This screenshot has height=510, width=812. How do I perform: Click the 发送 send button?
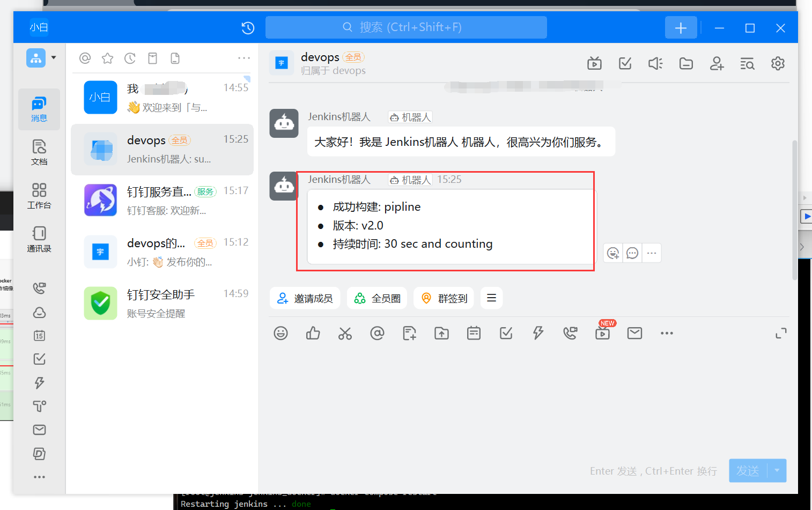click(748, 471)
